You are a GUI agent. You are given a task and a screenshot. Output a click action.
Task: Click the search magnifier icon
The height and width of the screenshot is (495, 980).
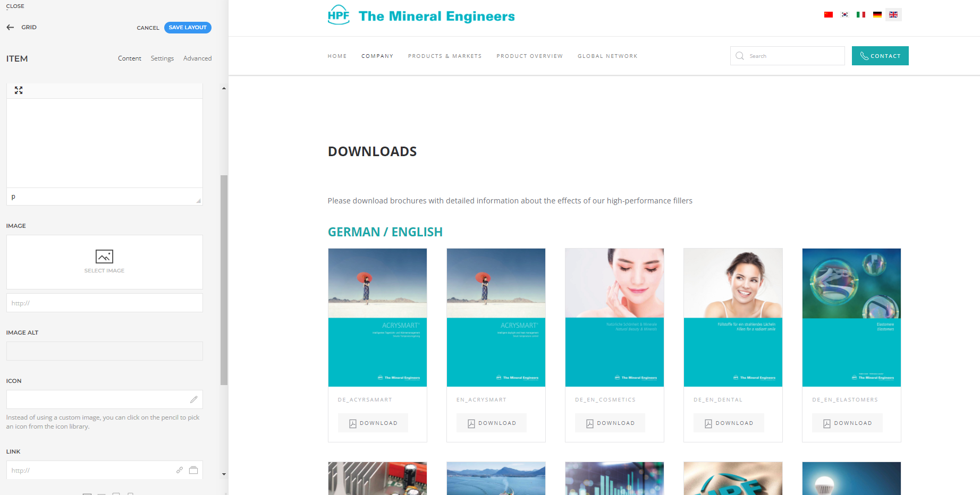(x=740, y=56)
